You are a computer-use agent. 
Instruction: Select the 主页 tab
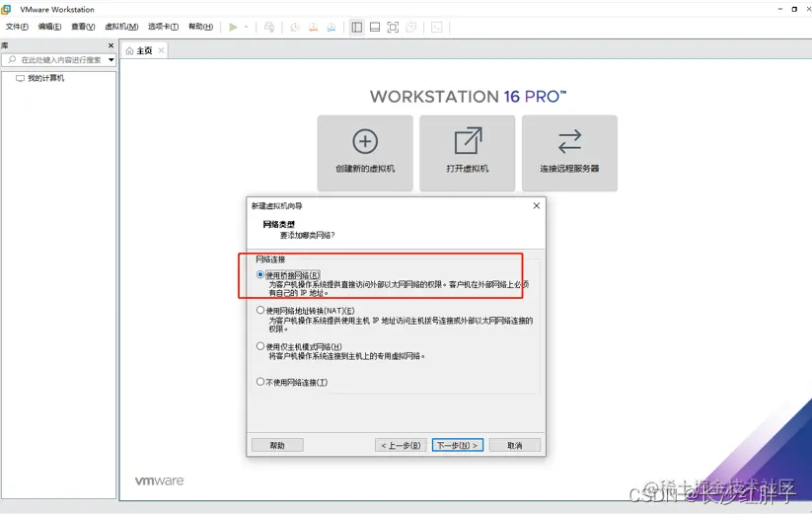pos(144,50)
